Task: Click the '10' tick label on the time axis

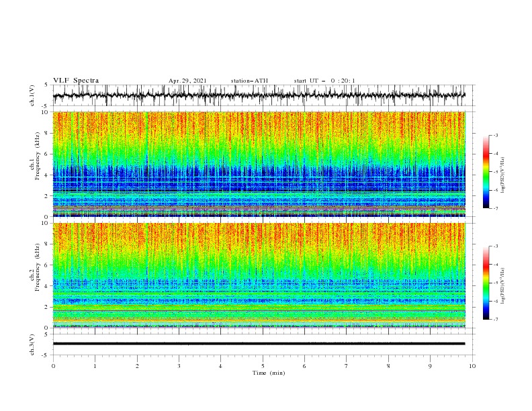Action: coord(472,366)
